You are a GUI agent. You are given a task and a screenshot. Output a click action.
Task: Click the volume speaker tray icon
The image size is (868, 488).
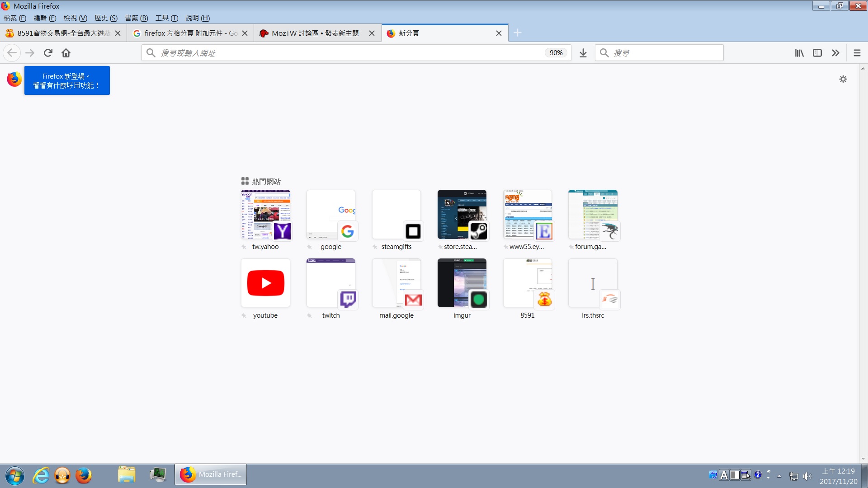807,476
